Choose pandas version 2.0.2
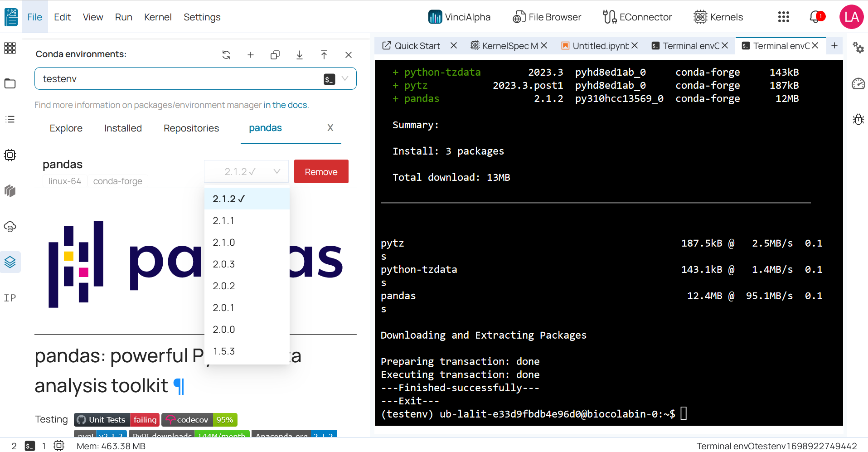Viewport: 868px width, 452px height. click(x=247, y=286)
